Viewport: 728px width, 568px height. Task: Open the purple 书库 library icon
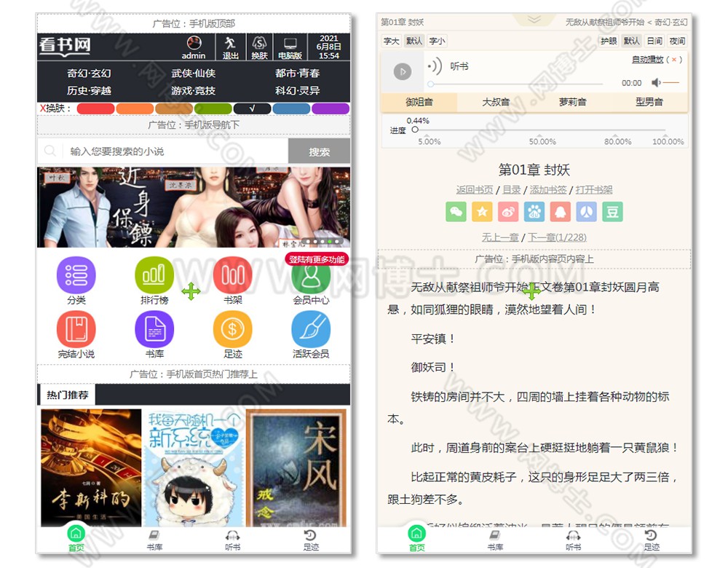click(x=154, y=329)
